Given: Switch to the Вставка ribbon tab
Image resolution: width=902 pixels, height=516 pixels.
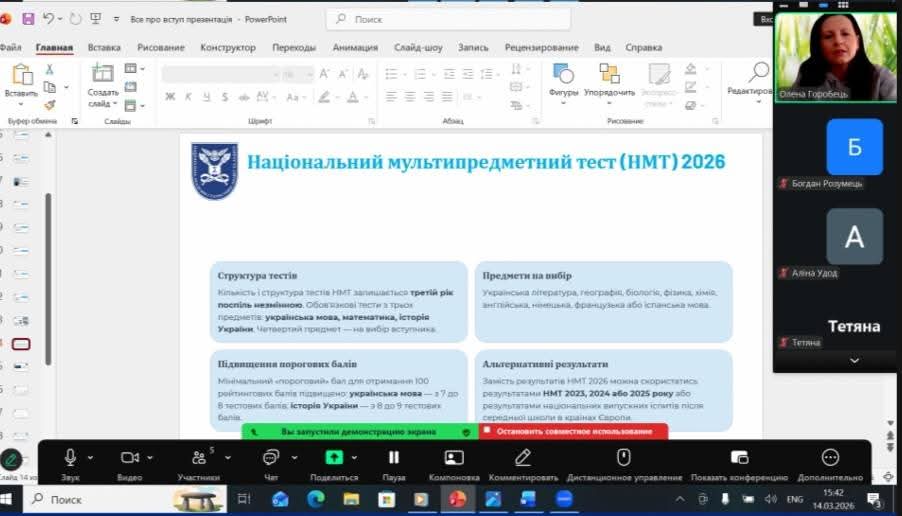Looking at the screenshot, I should 104,47.
